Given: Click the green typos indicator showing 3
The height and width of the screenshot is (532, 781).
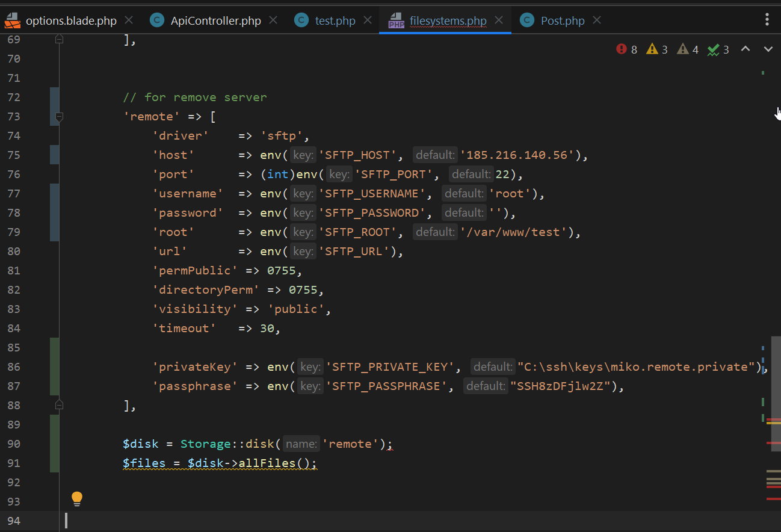Looking at the screenshot, I should point(718,49).
